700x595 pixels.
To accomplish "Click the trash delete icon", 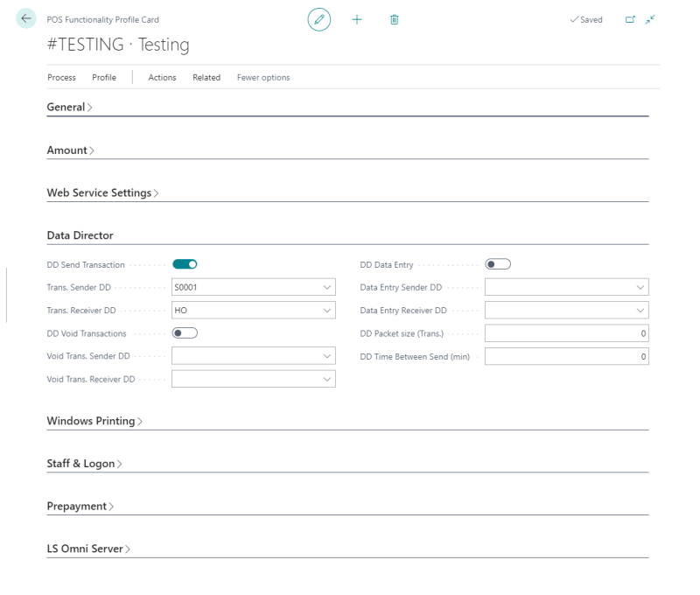I will (394, 19).
